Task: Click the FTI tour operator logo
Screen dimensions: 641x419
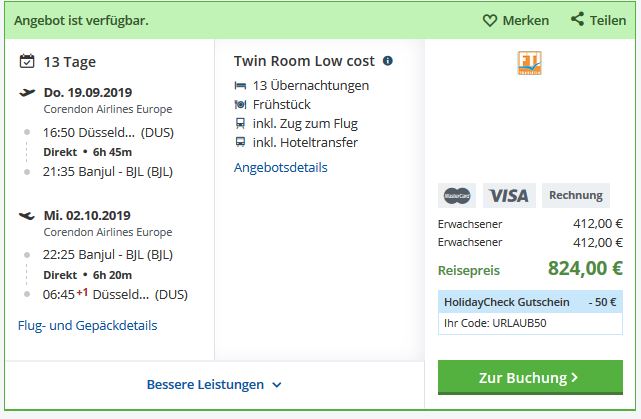Action: click(x=529, y=63)
